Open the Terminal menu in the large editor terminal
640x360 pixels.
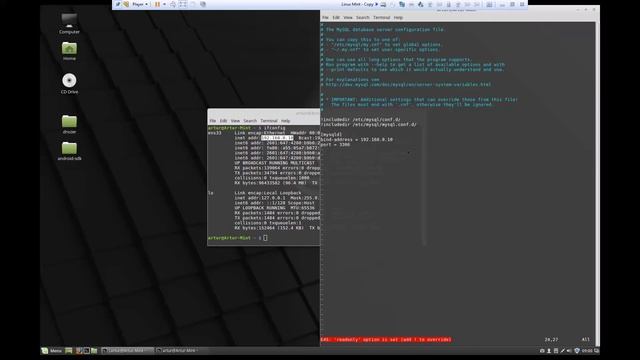(382, 18)
